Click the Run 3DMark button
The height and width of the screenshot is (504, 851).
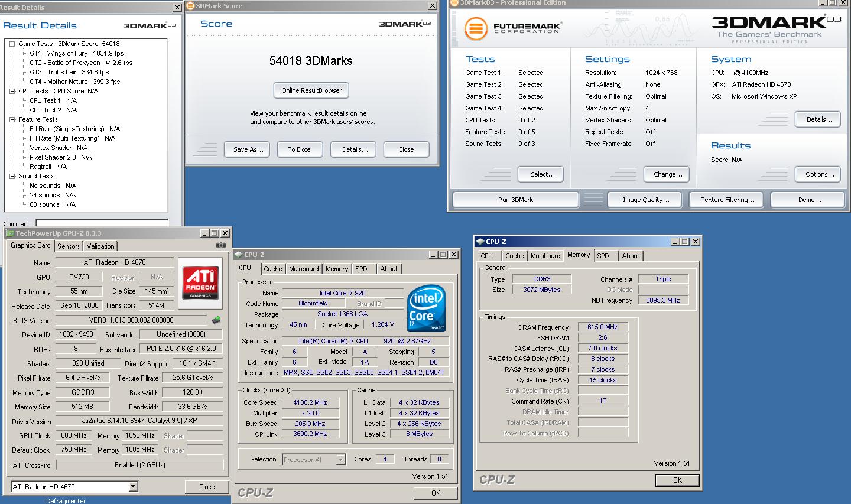515,200
